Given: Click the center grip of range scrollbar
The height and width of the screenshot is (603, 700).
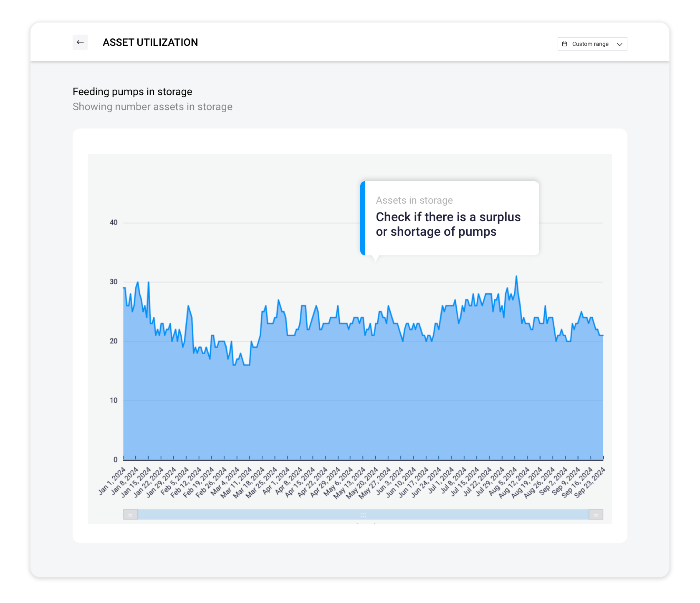Looking at the screenshot, I should pos(363,515).
